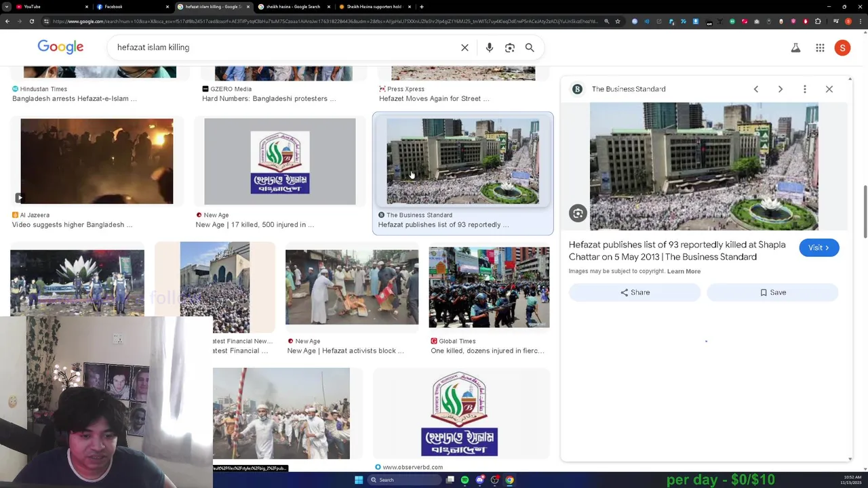
Task: Open Discord from the taskbar
Action: 479,480
